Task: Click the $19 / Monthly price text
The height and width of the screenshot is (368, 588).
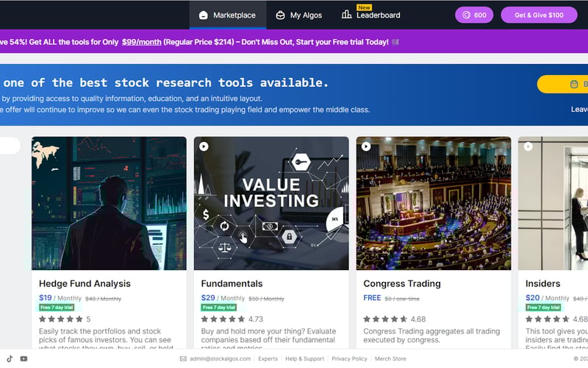Action: tap(60, 298)
